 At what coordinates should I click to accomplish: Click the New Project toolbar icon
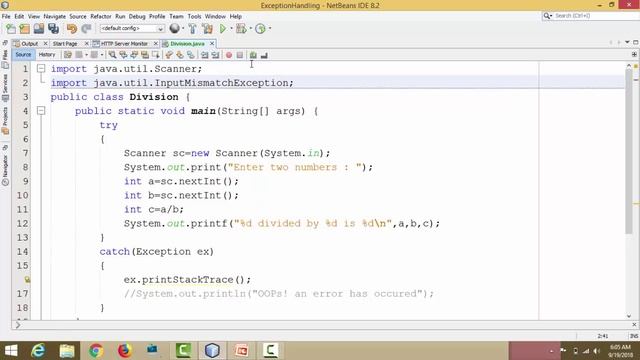click(x=24, y=29)
